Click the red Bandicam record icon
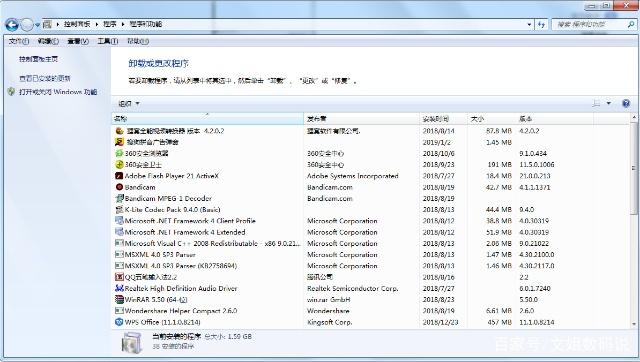The image size is (640, 362). coord(119,187)
